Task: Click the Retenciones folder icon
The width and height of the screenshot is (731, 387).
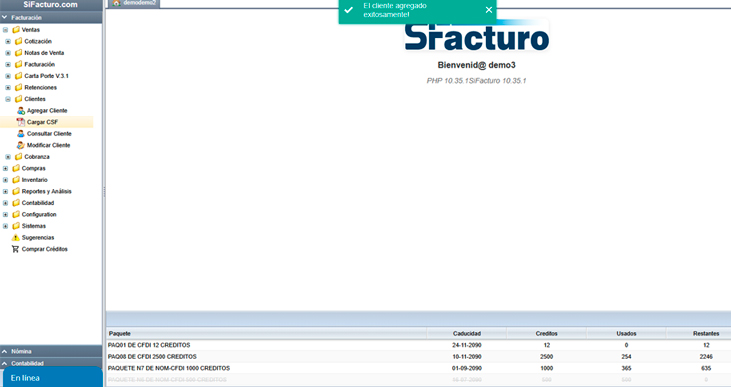Action: click(x=19, y=88)
